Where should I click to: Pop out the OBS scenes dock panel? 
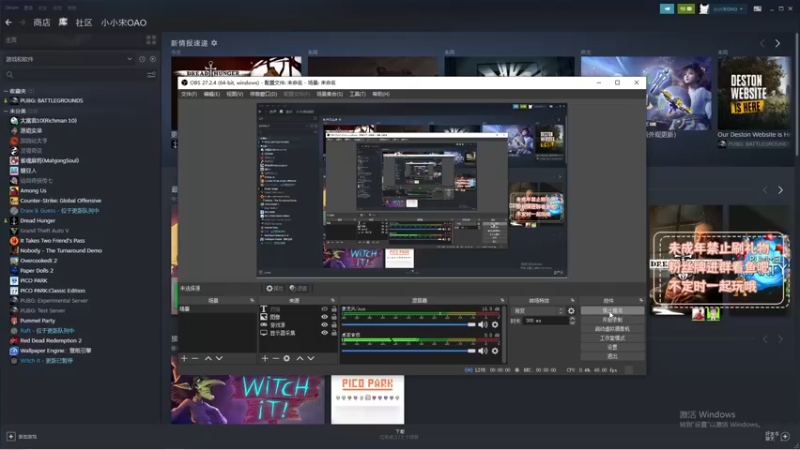252,301
